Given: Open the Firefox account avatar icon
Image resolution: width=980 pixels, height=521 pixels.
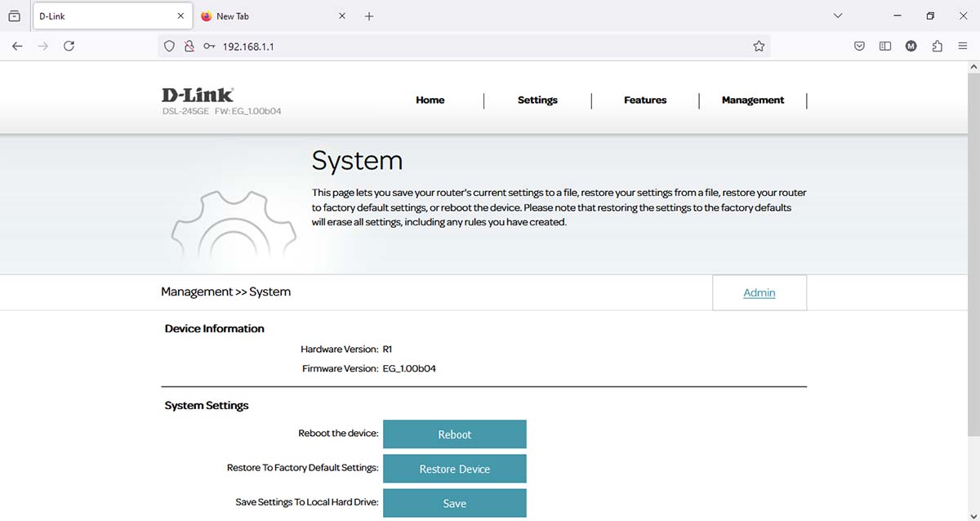Looking at the screenshot, I should 911,47.
